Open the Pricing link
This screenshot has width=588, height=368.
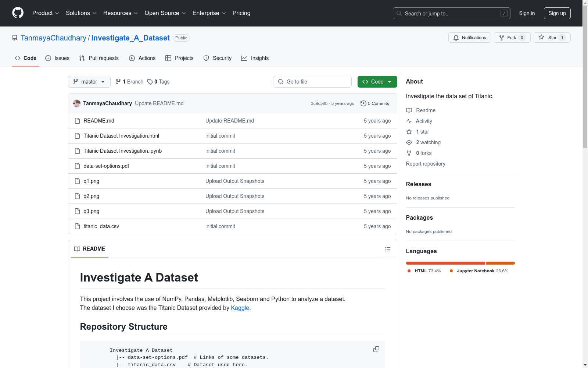(241, 13)
